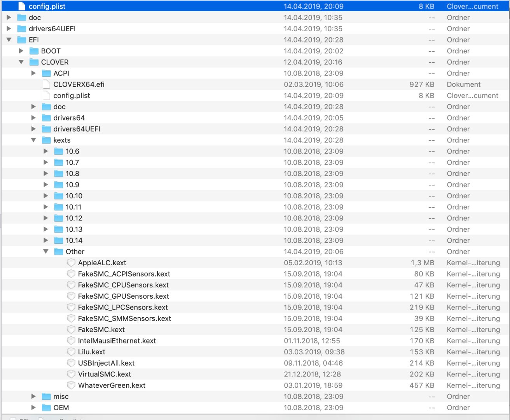
Task: Select the 10.9 folder name
Action: click(72, 185)
